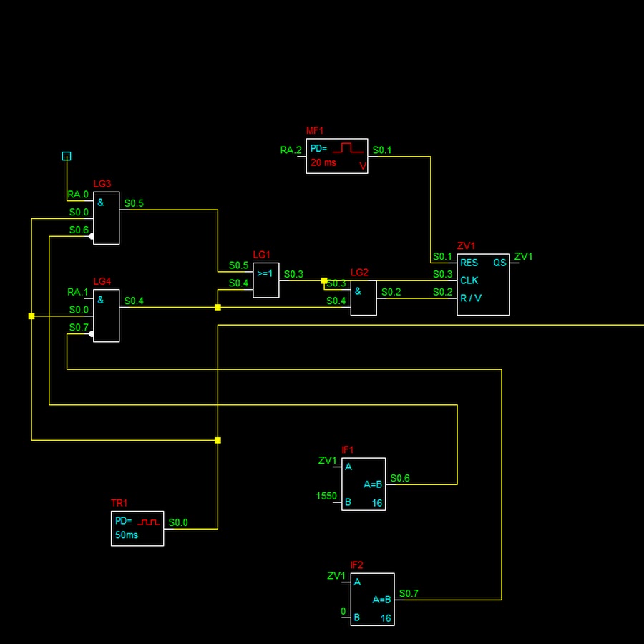Screen dimensions: 644x644
Task: Click the TR1 50ms clock generator block
Action: click(137, 528)
